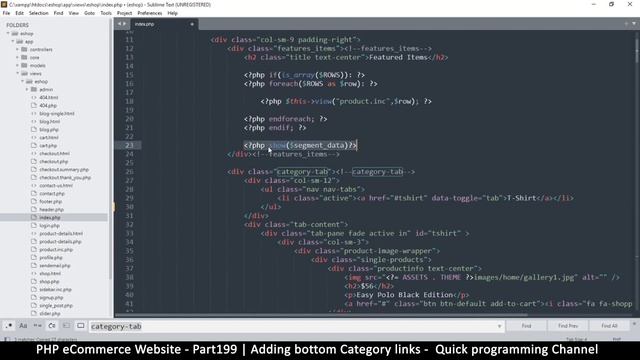Open 404.php in sidebar
Screen dimensions: 640x360
click(48, 105)
